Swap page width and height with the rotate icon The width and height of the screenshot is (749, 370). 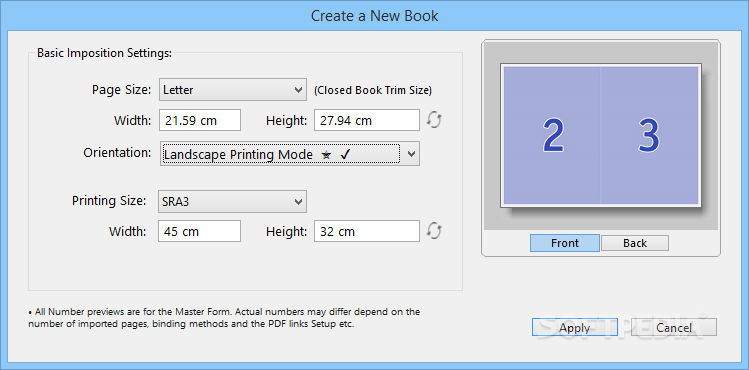434,120
